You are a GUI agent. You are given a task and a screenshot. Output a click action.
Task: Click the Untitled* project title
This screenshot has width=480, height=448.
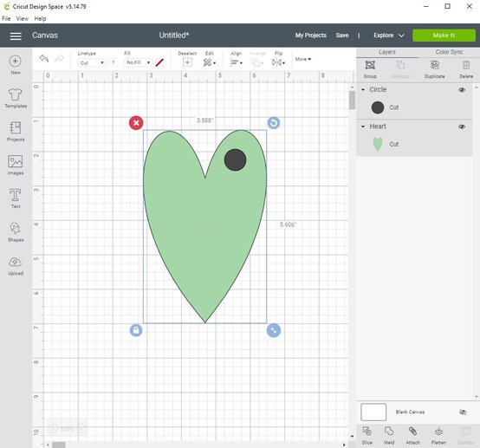(174, 36)
